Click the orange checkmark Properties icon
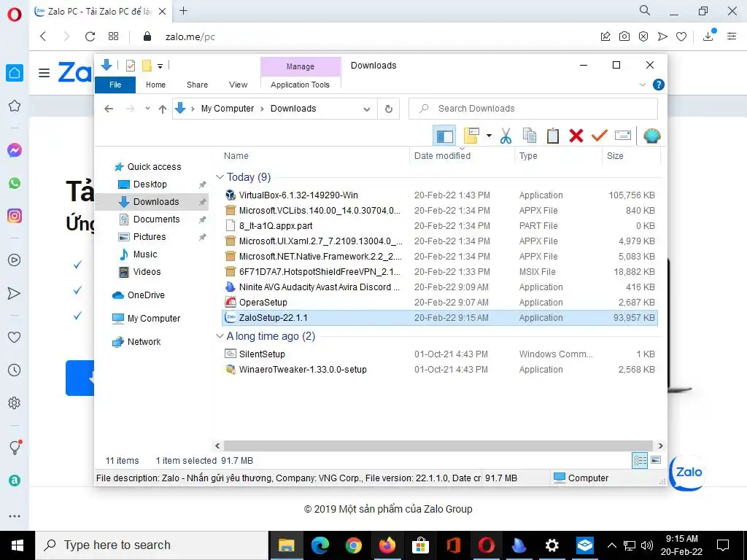 pos(600,136)
